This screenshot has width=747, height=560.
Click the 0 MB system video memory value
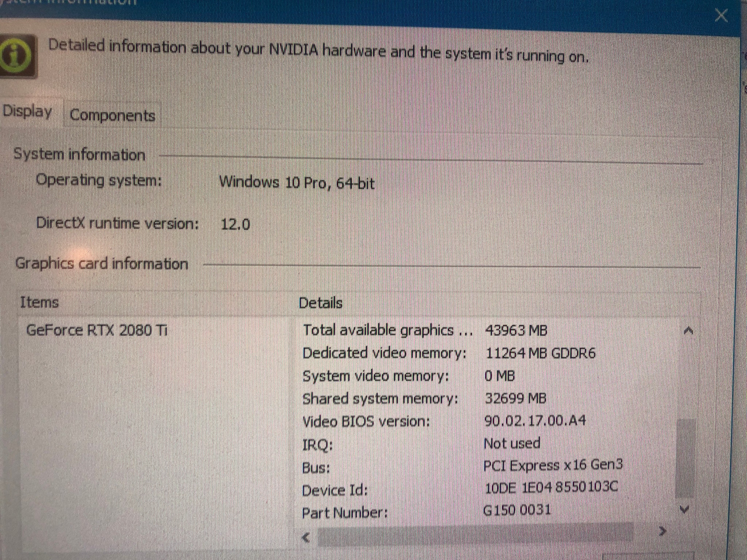(500, 376)
